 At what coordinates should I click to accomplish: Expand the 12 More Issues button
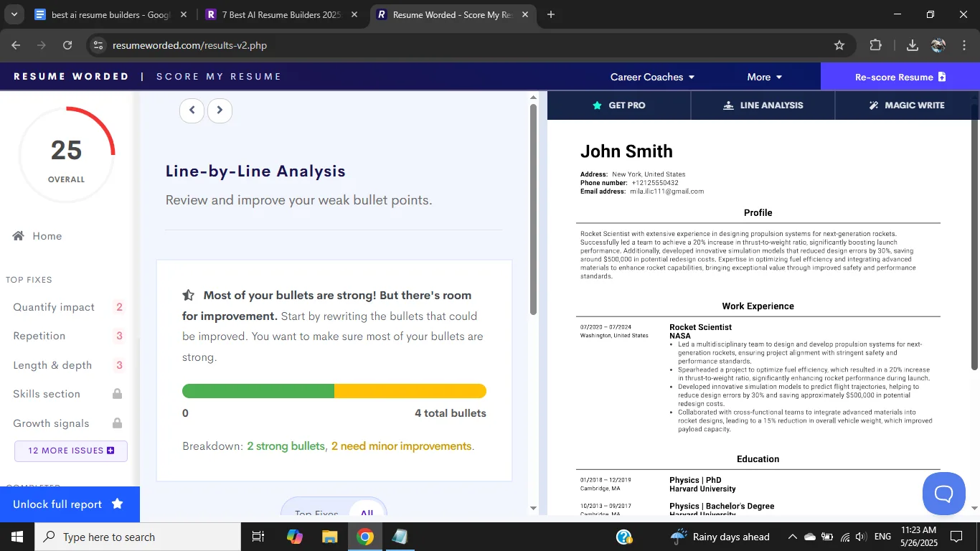pos(71,451)
